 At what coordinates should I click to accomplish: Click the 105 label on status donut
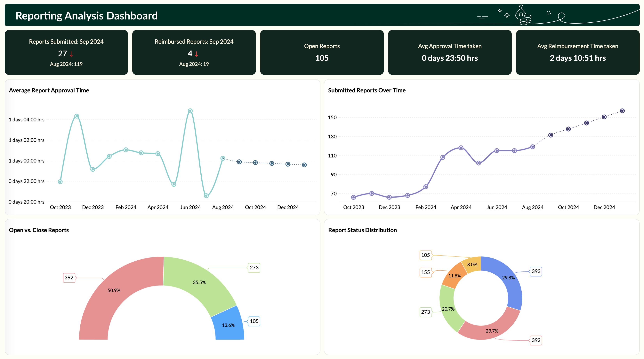coord(425,255)
